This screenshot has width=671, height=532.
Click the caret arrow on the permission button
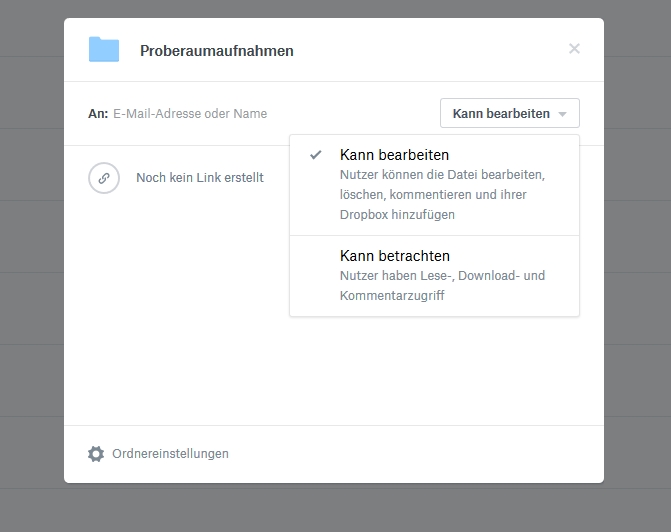coord(563,114)
